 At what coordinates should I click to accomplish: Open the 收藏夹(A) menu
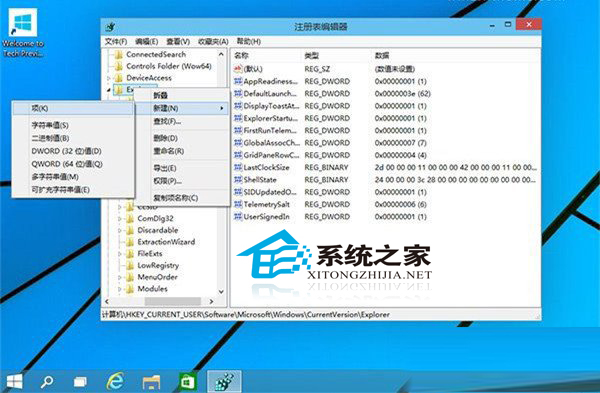(x=213, y=41)
